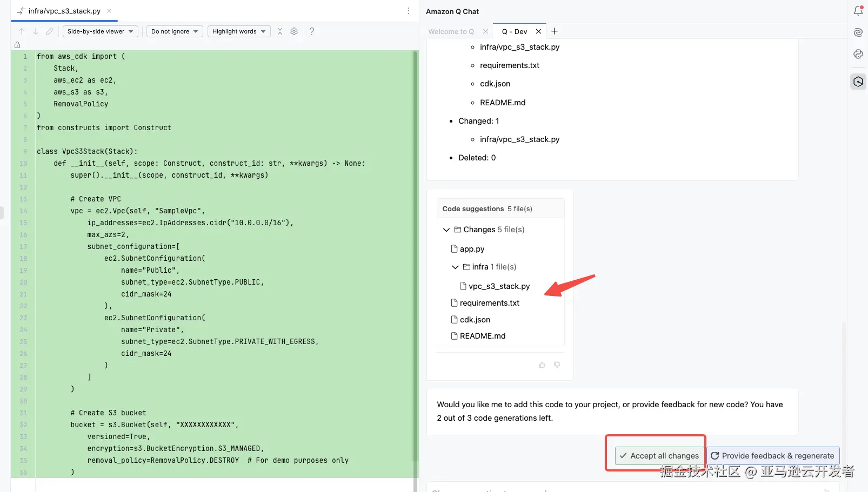Click the read-only lock icon

pos(17,45)
